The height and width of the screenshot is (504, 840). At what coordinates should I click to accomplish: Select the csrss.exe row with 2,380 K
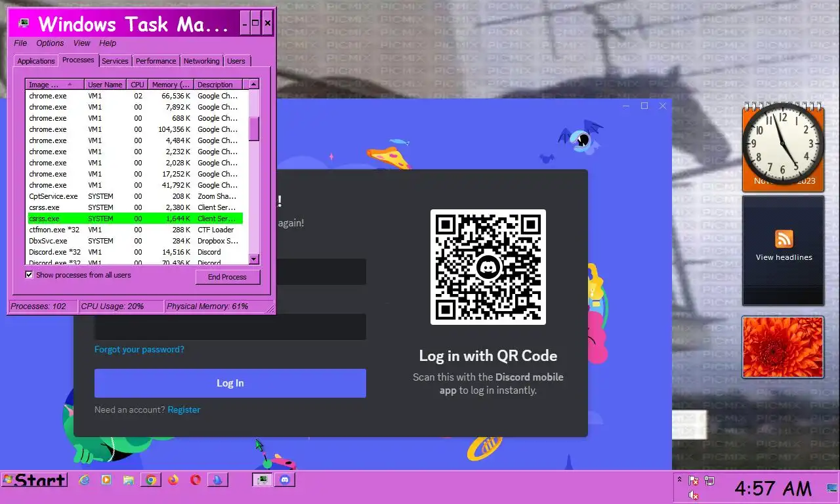coord(135,207)
